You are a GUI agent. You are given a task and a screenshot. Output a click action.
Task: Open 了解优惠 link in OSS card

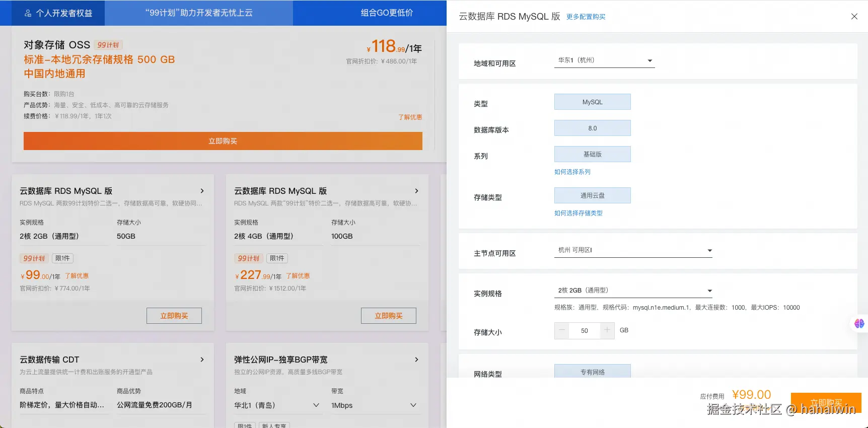click(x=410, y=117)
